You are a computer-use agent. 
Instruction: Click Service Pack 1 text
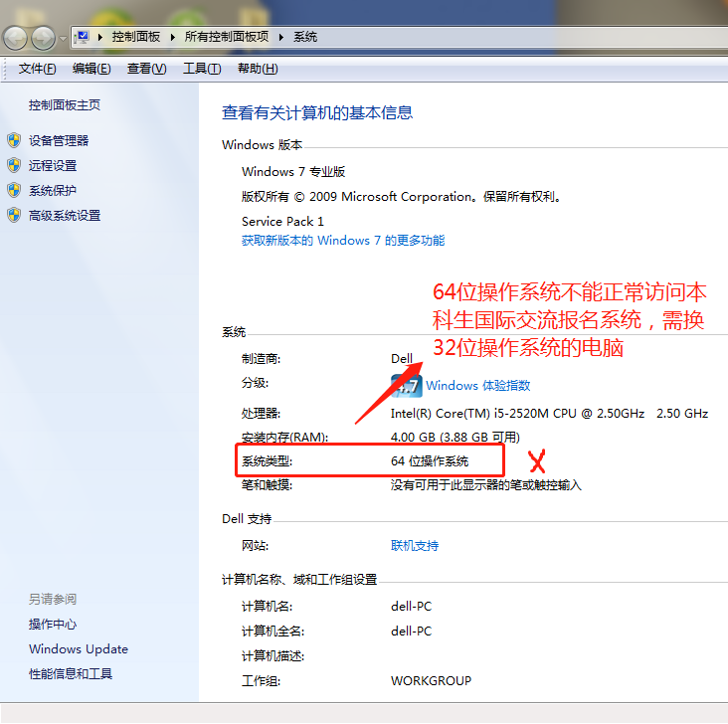282,222
